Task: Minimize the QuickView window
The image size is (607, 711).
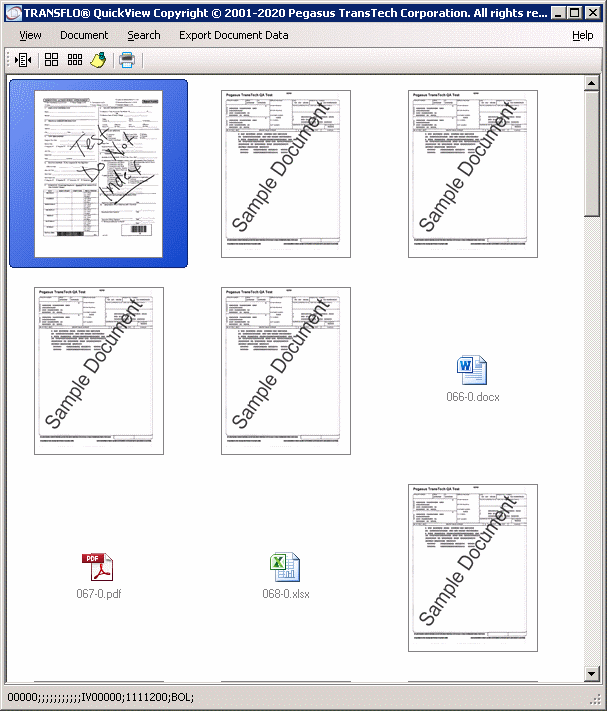Action: pos(558,13)
